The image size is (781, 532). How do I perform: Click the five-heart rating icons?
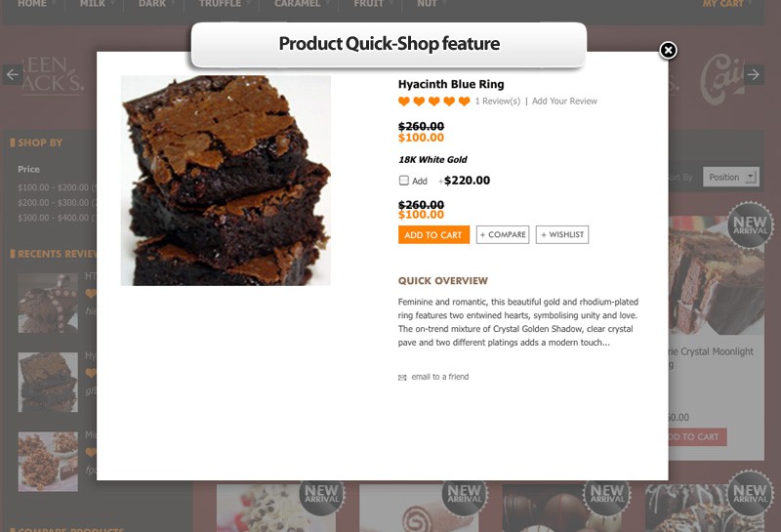tap(433, 102)
